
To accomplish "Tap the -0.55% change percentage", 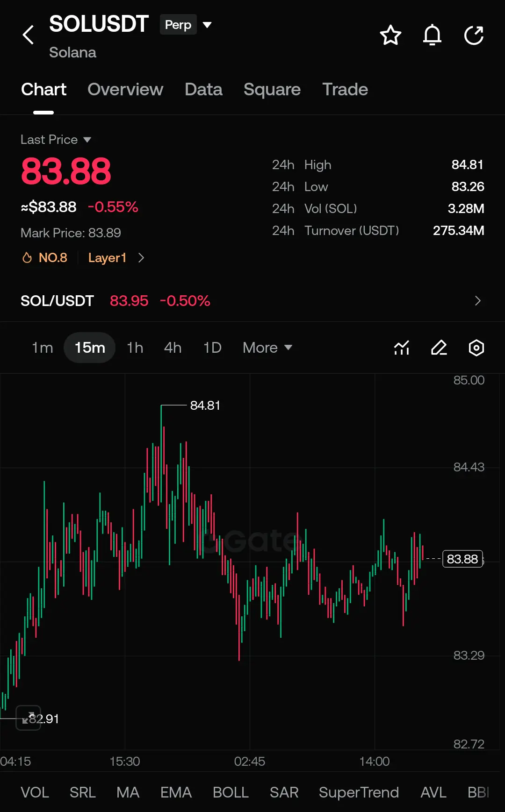I will (x=113, y=207).
